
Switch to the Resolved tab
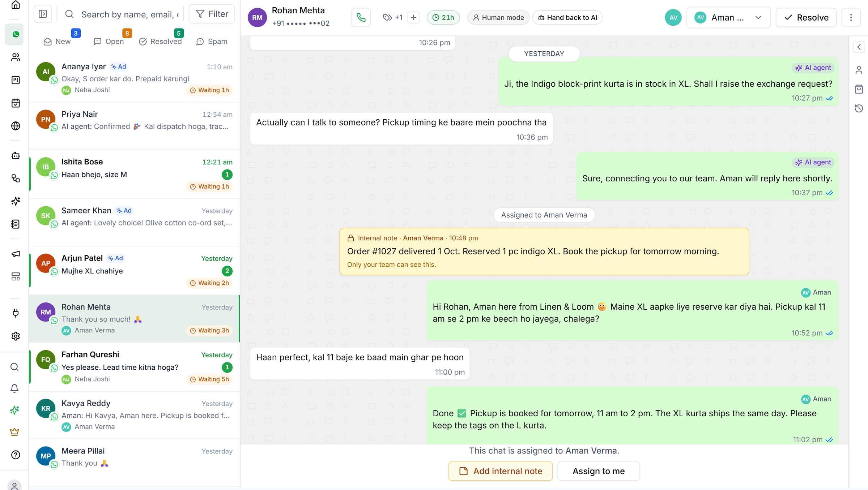160,41
